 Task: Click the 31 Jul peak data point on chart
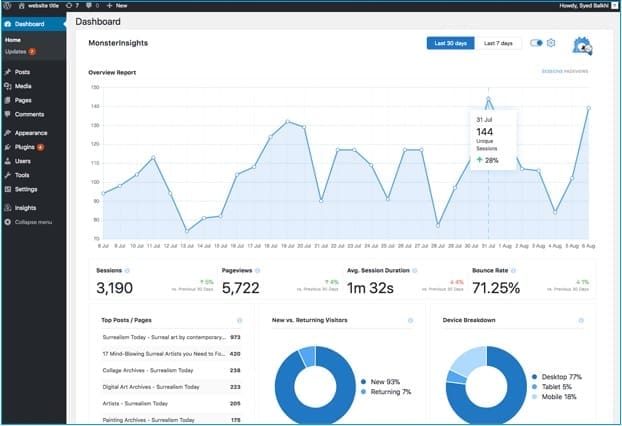488,98
